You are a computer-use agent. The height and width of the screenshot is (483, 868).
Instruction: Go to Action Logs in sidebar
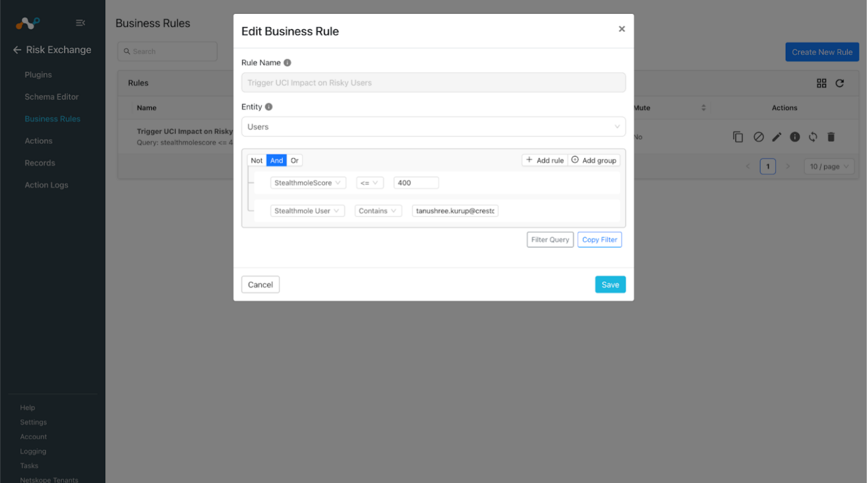[x=46, y=185]
